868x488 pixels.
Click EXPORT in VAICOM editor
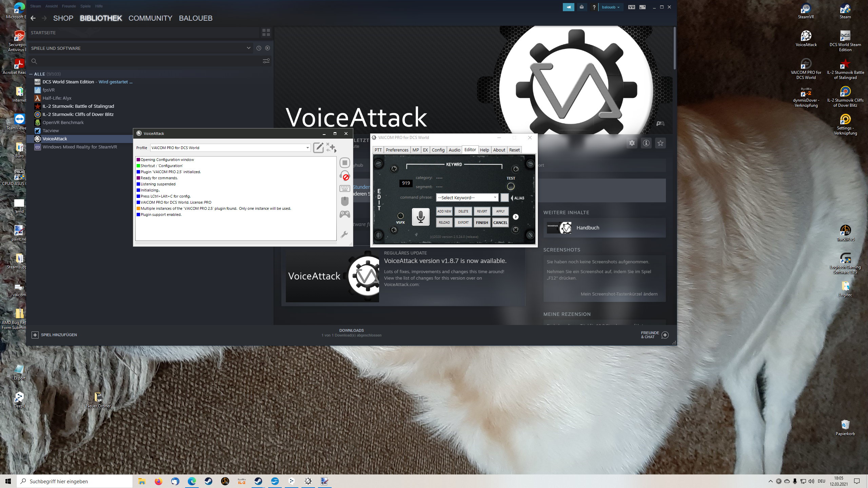(463, 223)
